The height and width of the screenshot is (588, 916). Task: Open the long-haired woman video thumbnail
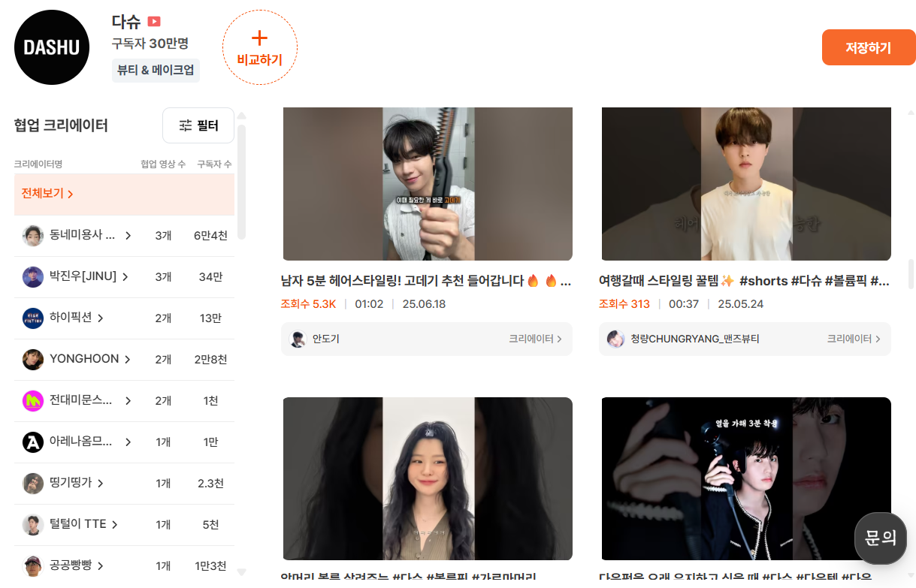[x=428, y=478]
